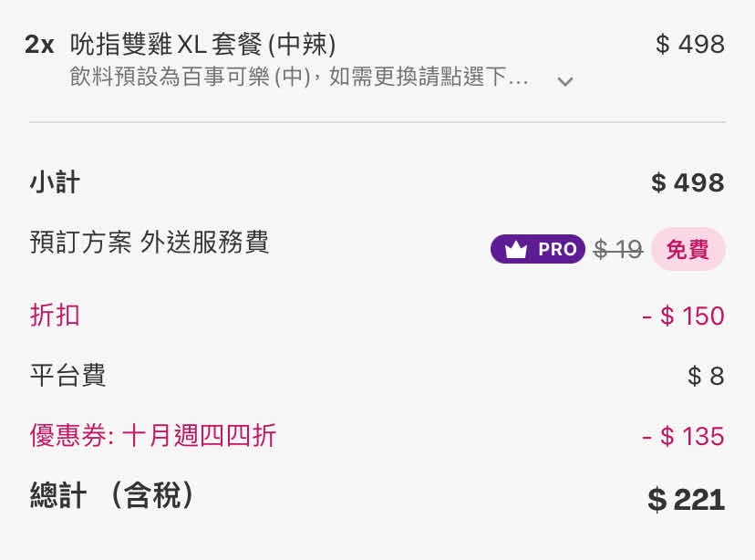The height and width of the screenshot is (560, 755).
Task: Click the - $ 135 coupon amount
Action: [x=683, y=436]
